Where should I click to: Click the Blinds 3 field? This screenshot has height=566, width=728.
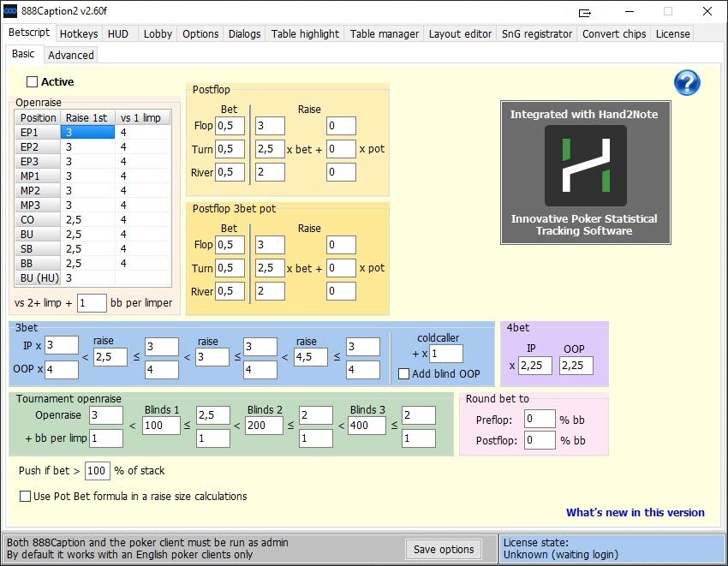coord(367,426)
